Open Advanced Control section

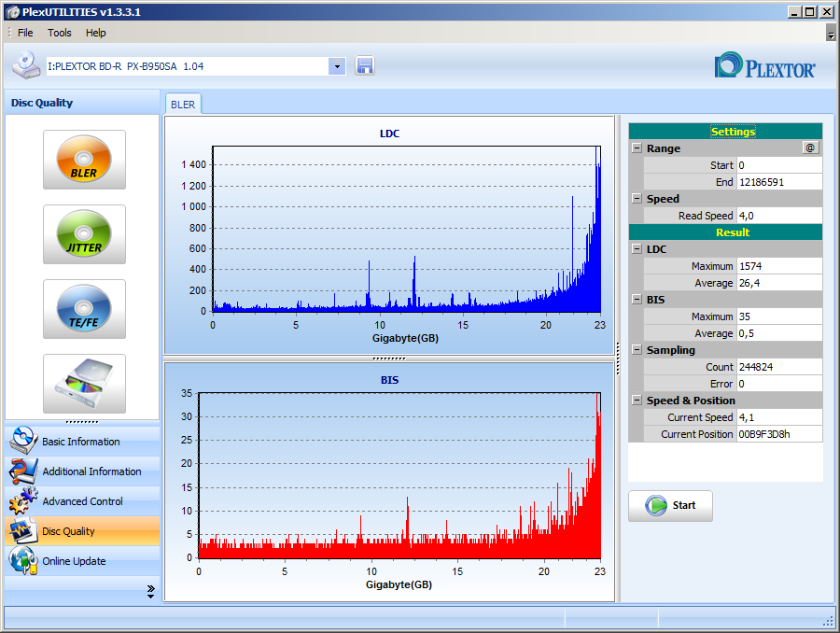(x=82, y=501)
